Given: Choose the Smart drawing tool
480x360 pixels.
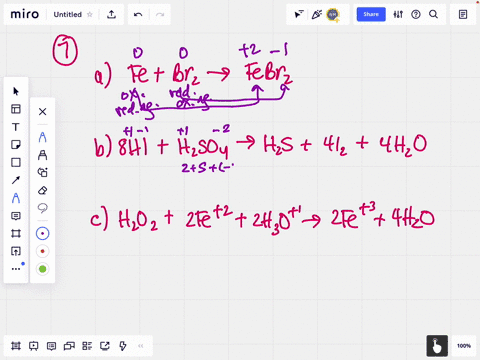Looking at the screenshot, I should (x=42, y=172).
